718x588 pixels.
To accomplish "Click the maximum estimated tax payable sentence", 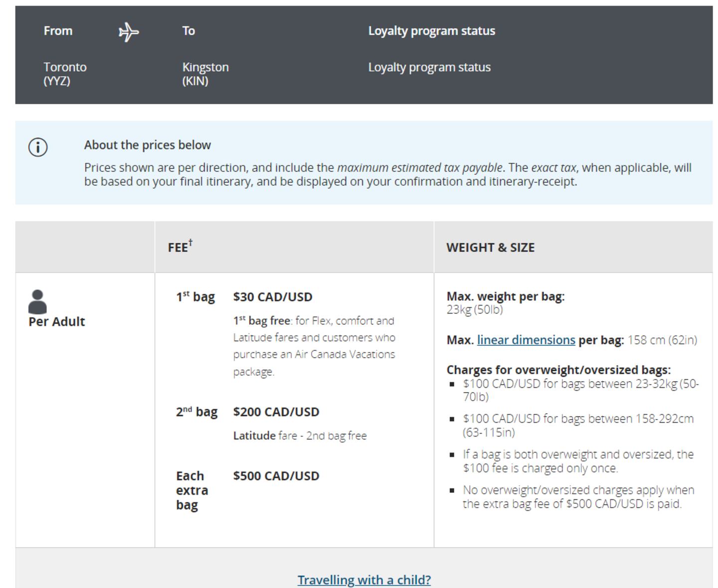I will pos(388,174).
